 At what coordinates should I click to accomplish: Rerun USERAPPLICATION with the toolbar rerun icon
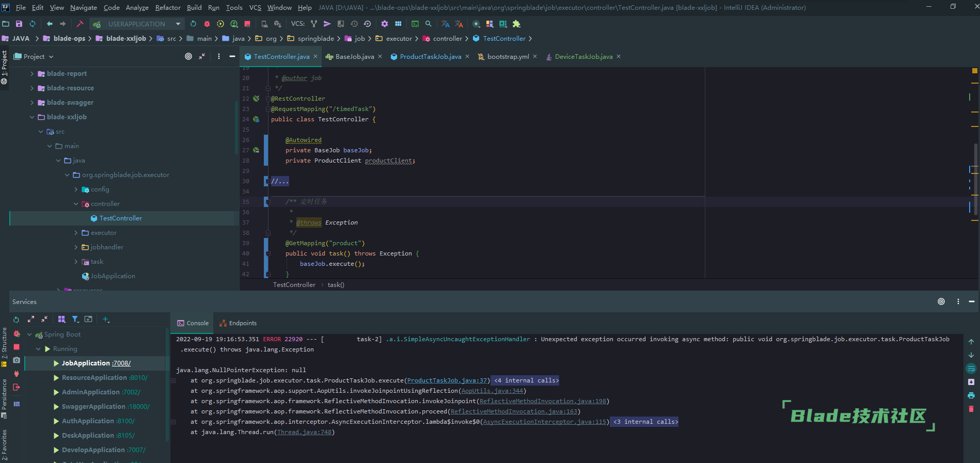click(x=193, y=24)
